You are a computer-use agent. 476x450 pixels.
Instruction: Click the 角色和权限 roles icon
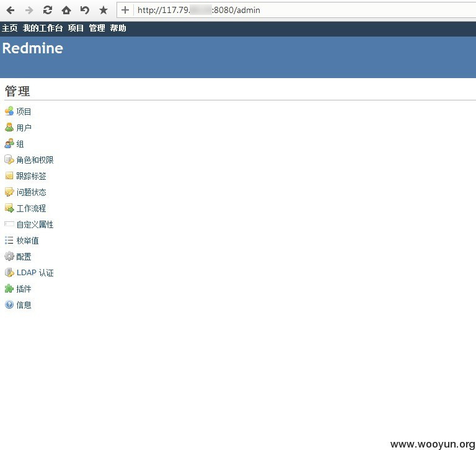pyautogui.click(x=9, y=159)
